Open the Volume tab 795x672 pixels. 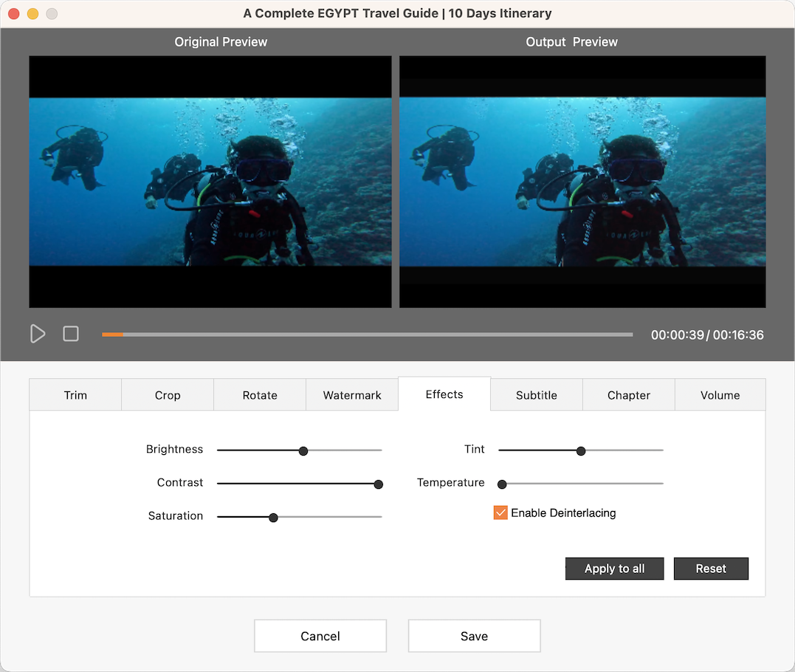pos(720,395)
